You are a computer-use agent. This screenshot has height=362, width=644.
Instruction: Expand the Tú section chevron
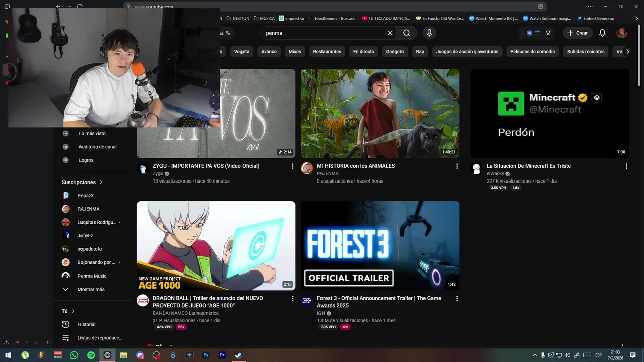(x=73, y=311)
